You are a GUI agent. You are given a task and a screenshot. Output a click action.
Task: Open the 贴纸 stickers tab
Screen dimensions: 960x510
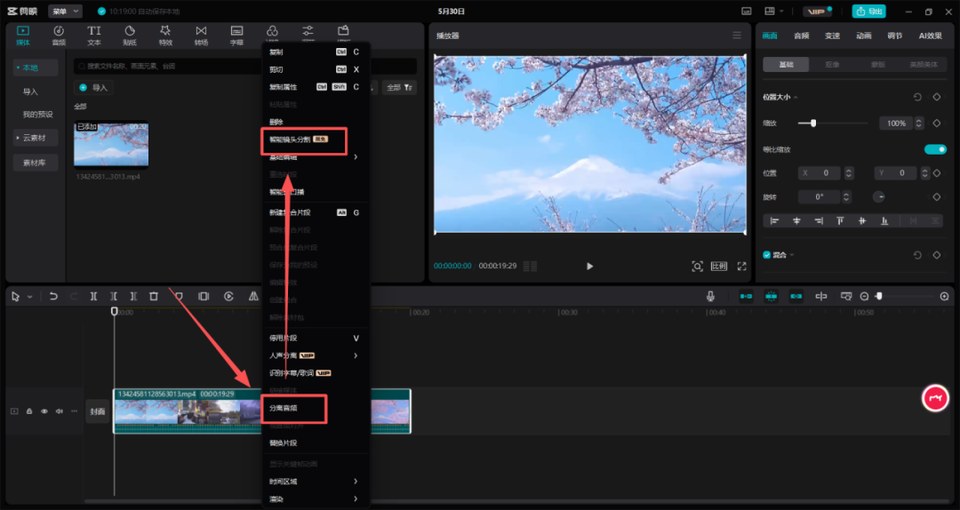coord(130,36)
